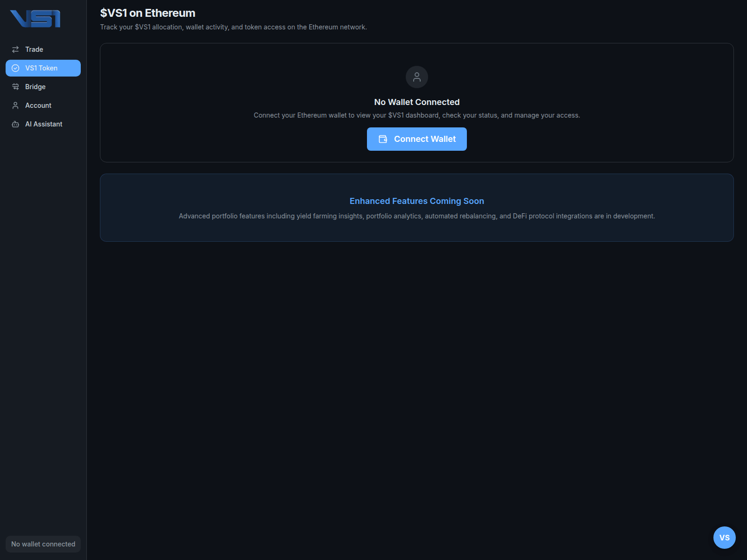Open the AI Assistant panel

(x=43, y=124)
